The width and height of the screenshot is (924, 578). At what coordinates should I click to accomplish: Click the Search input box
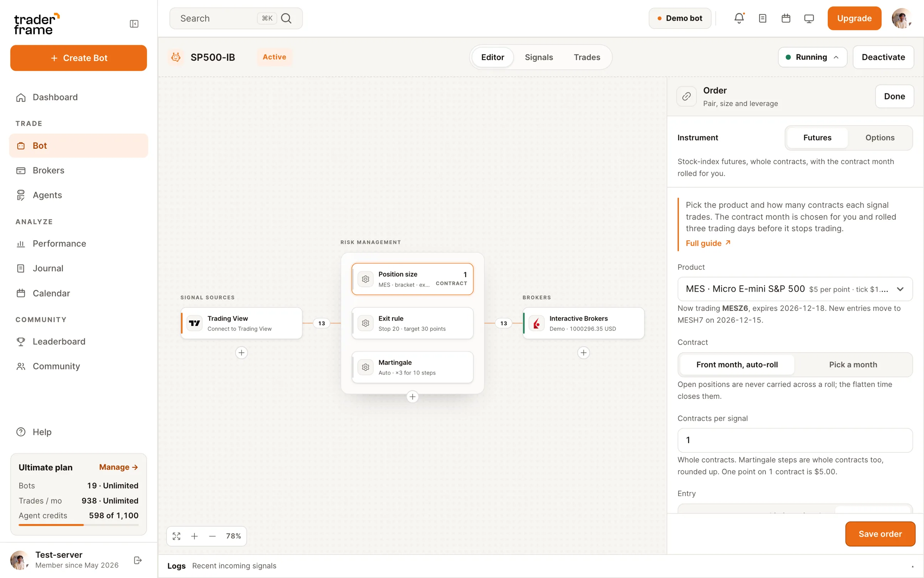[236, 18]
